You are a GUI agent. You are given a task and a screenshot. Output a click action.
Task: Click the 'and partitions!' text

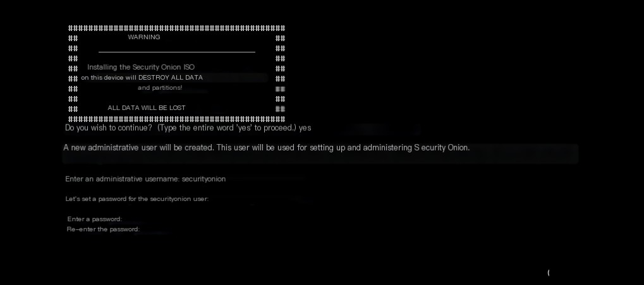(x=160, y=88)
